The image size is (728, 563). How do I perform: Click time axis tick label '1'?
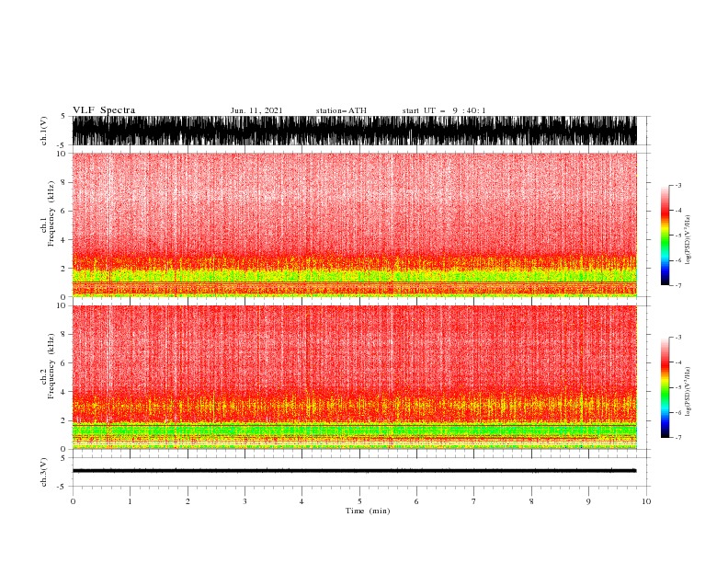[130, 501]
